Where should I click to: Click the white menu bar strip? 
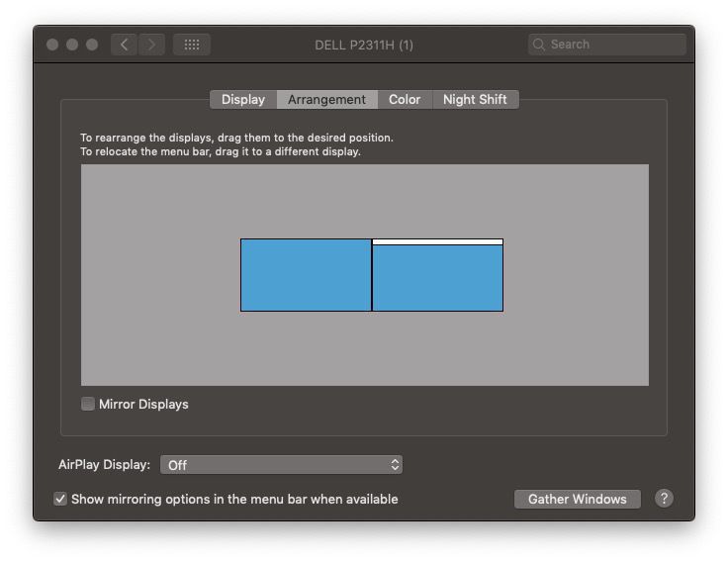pyautogui.click(x=437, y=241)
